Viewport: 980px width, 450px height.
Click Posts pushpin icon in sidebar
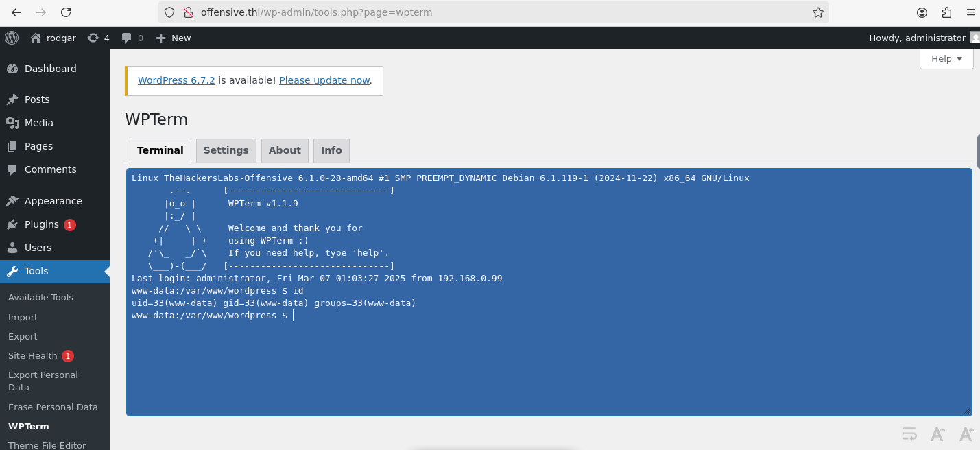[x=12, y=99]
